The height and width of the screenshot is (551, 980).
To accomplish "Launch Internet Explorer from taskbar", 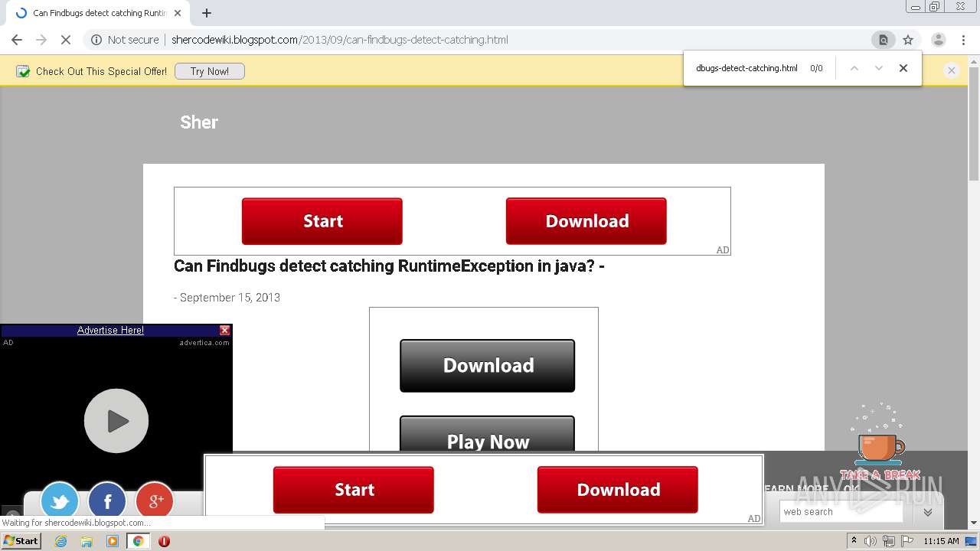I will 61,541.
